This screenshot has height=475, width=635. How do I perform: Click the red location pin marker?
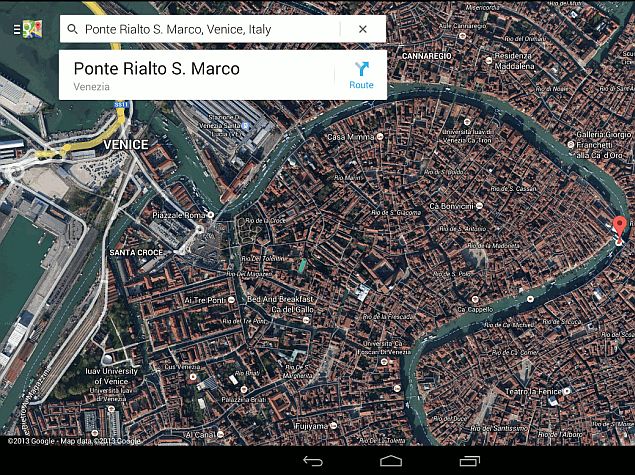619,227
